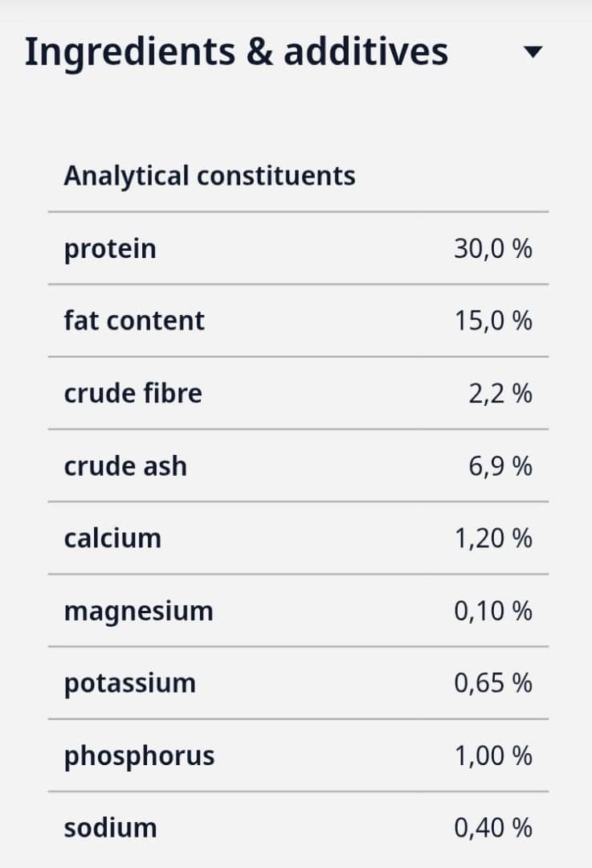Click the calcium row label
The image size is (592, 868).
tap(112, 538)
